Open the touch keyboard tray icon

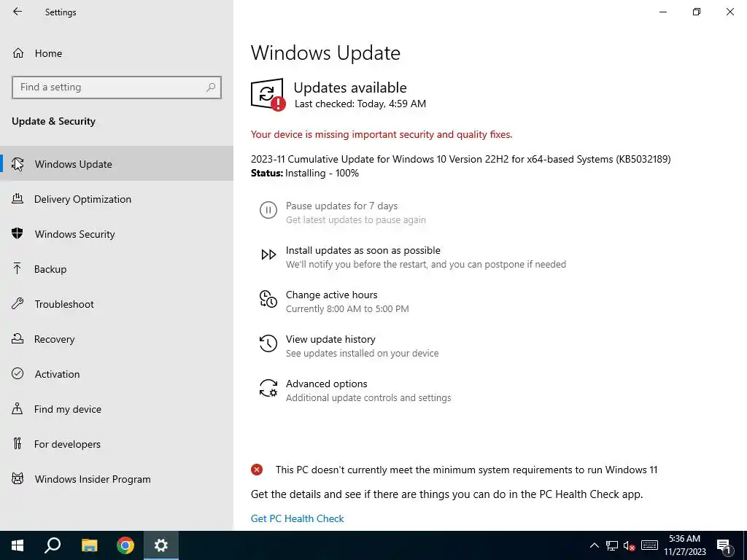(x=649, y=545)
